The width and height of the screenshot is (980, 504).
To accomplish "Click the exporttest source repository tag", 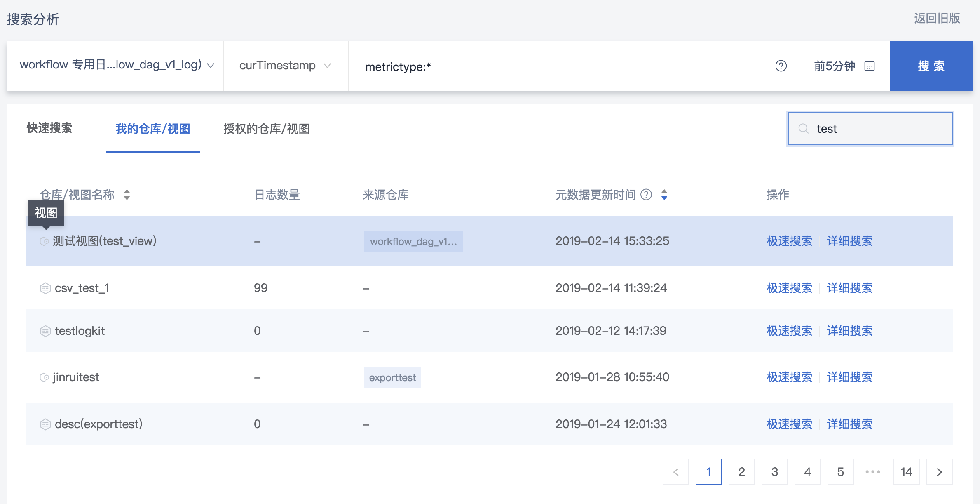I will pyautogui.click(x=392, y=377).
